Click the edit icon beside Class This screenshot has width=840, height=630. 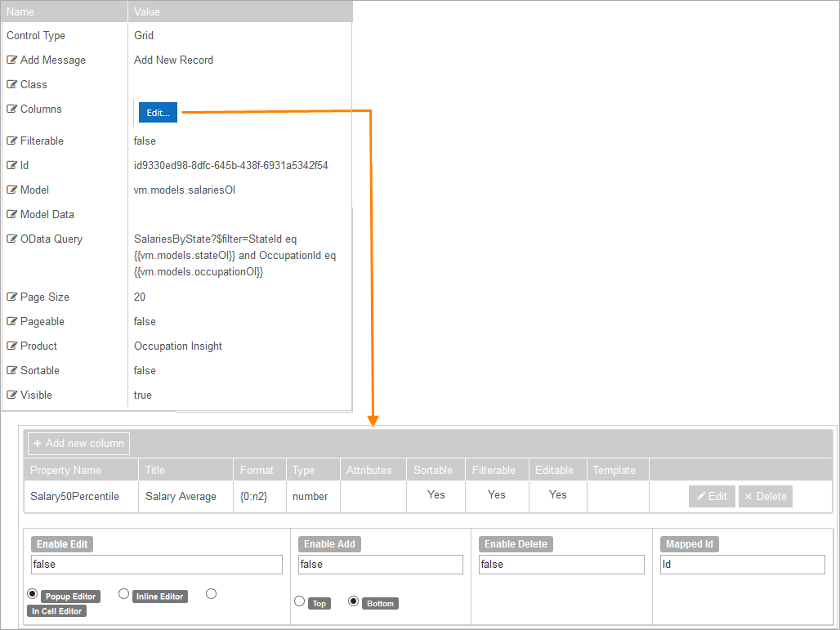[x=12, y=85]
